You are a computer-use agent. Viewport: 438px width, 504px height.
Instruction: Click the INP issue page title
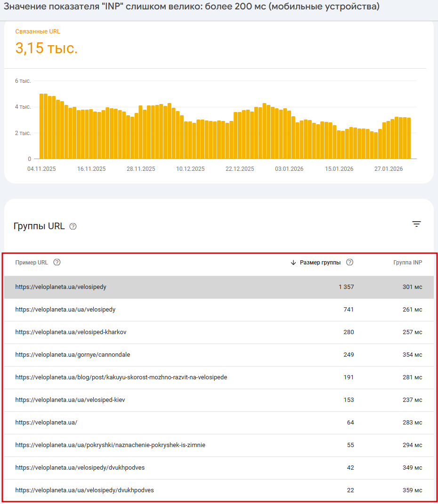tap(192, 7)
